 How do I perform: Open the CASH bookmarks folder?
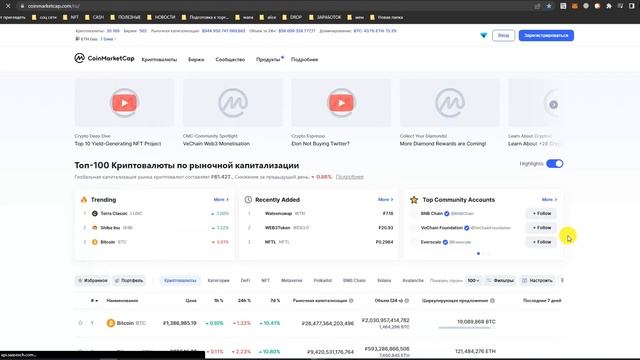[95, 18]
